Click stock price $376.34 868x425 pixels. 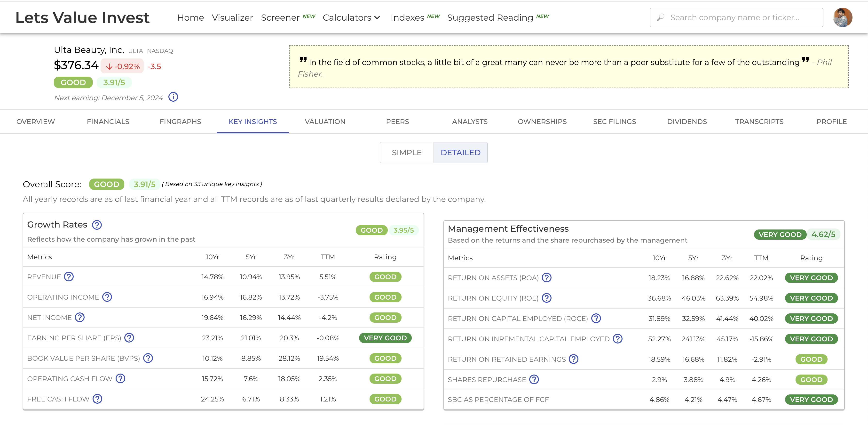tap(76, 65)
